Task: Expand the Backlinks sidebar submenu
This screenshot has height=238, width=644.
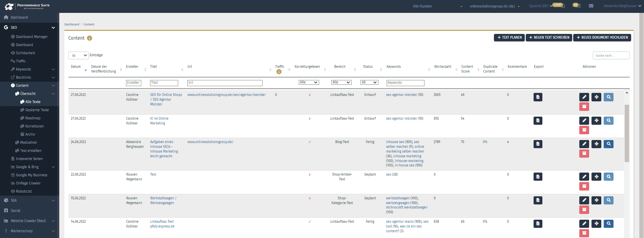Action: point(53,77)
